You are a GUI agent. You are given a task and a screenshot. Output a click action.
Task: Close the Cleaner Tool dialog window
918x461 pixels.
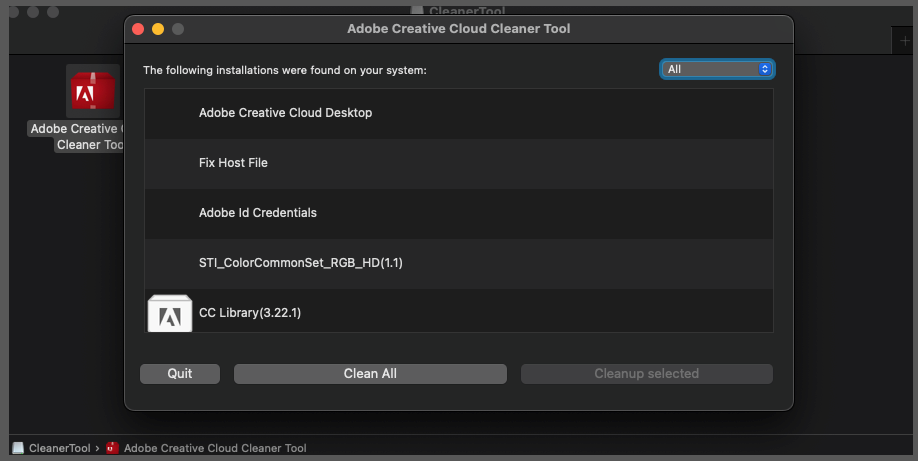click(x=138, y=29)
